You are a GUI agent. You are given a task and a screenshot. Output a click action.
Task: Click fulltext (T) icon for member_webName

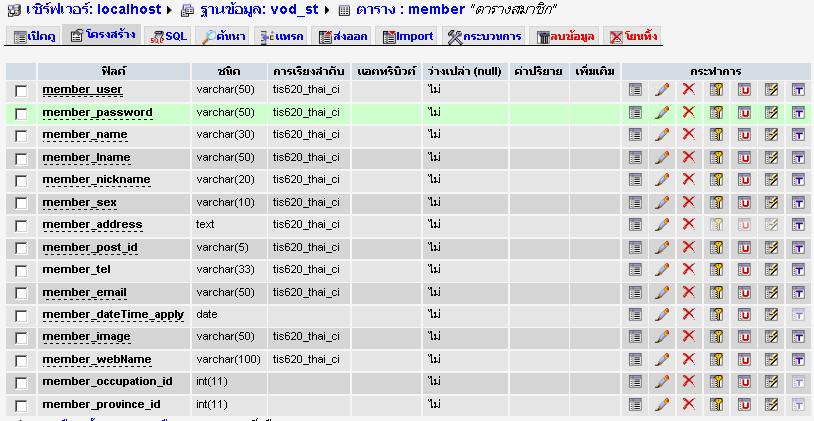tap(798, 360)
